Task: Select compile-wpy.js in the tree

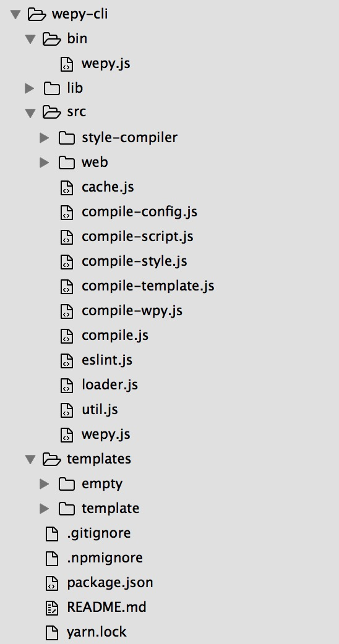Action: (x=132, y=310)
